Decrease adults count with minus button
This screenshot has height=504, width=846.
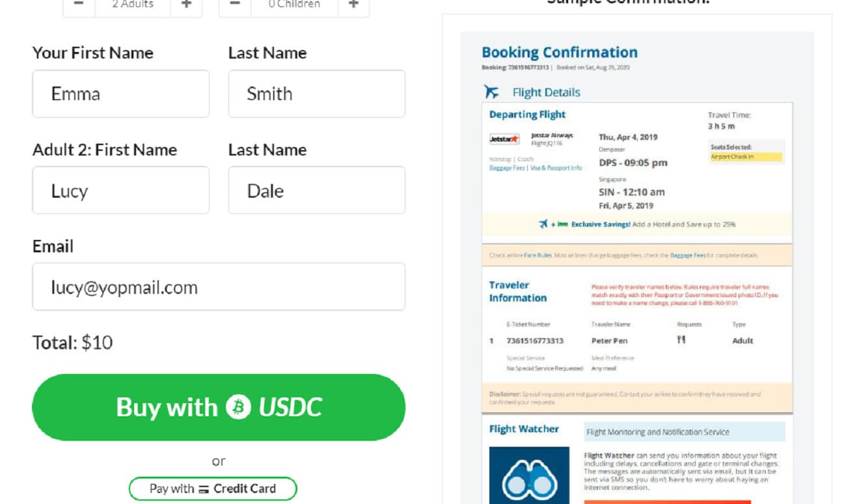79,5
